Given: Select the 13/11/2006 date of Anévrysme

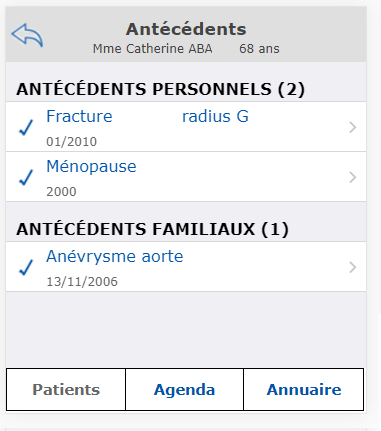Looking at the screenshot, I should 82,282.
